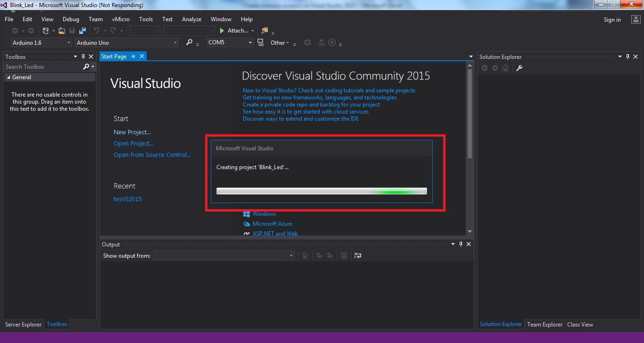Open the Show output from dropdown
The height and width of the screenshot is (343, 644).
(291, 255)
